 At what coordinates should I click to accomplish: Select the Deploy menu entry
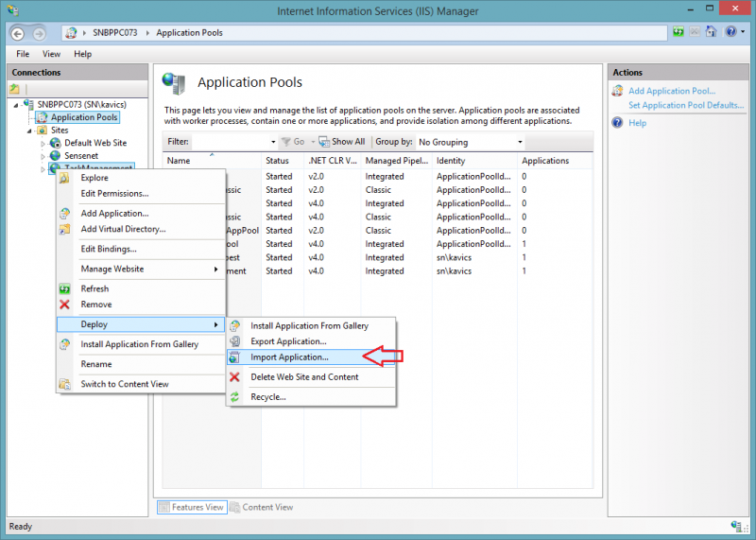pyautogui.click(x=141, y=324)
